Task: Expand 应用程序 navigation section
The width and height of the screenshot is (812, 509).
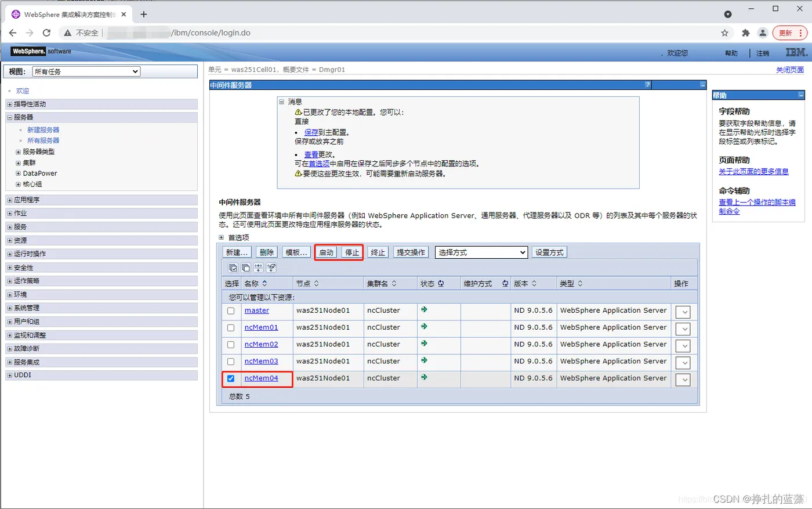Action: pos(101,200)
